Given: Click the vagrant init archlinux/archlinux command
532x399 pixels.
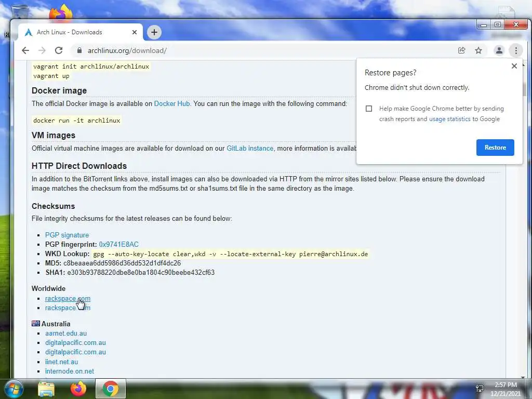Looking at the screenshot, I should (91, 66).
